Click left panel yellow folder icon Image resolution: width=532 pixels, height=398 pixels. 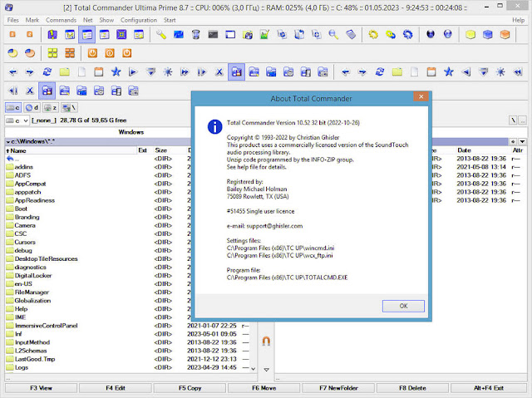click(x=65, y=71)
